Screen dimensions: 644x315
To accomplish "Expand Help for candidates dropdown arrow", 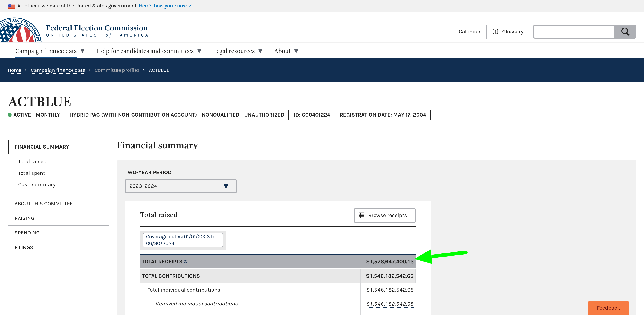I will pyautogui.click(x=199, y=51).
